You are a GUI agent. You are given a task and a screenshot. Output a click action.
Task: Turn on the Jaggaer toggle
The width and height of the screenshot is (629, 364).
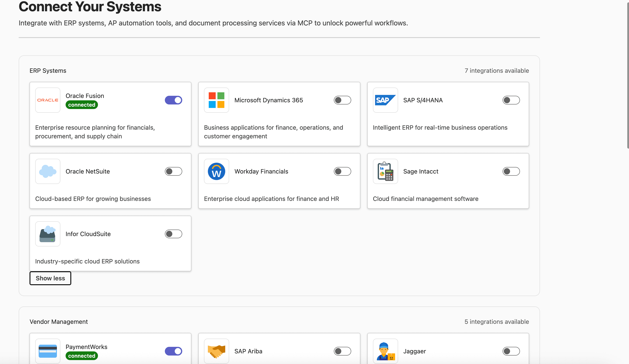pyautogui.click(x=511, y=351)
